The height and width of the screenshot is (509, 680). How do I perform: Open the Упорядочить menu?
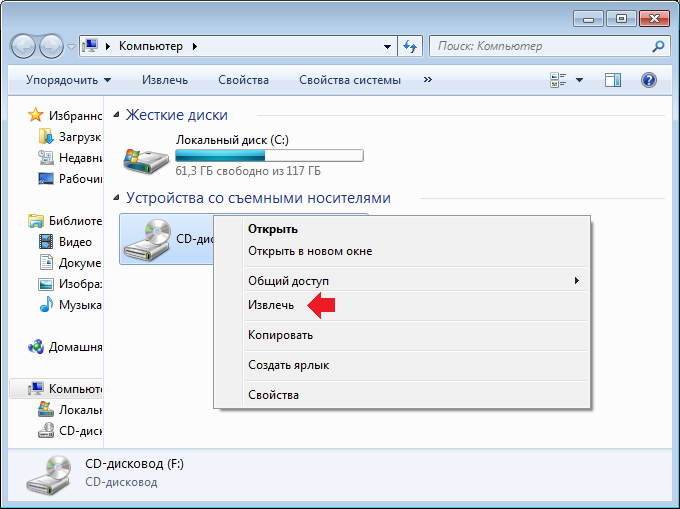(x=68, y=80)
